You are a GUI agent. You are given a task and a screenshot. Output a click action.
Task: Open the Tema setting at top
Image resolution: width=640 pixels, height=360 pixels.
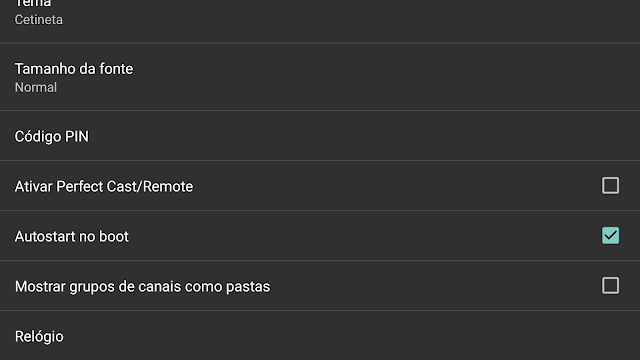320,21
